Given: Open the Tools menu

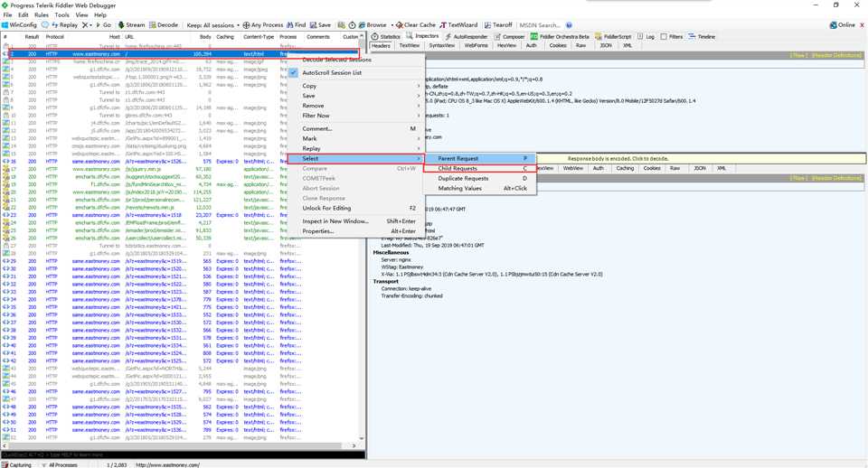Looking at the screenshot, I should (x=62, y=15).
